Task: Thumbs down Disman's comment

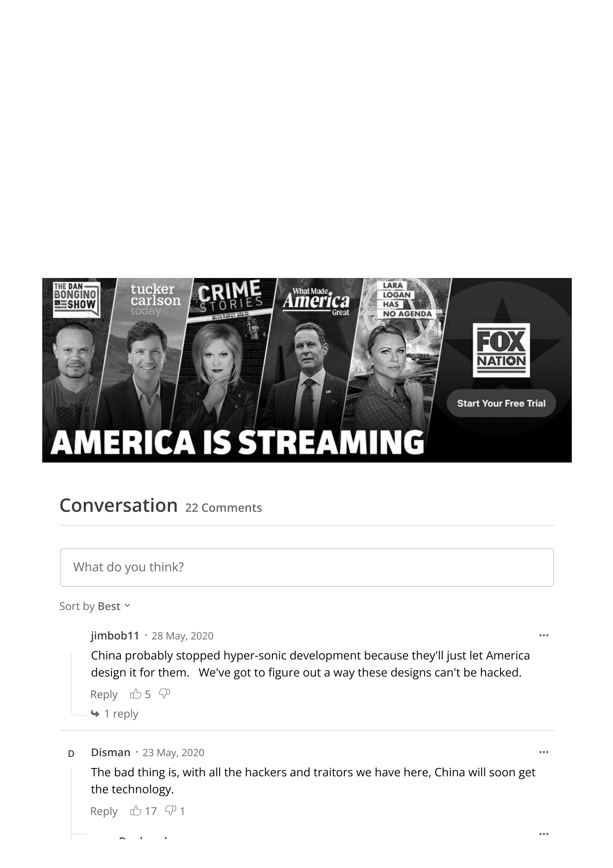Action: click(x=170, y=811)
